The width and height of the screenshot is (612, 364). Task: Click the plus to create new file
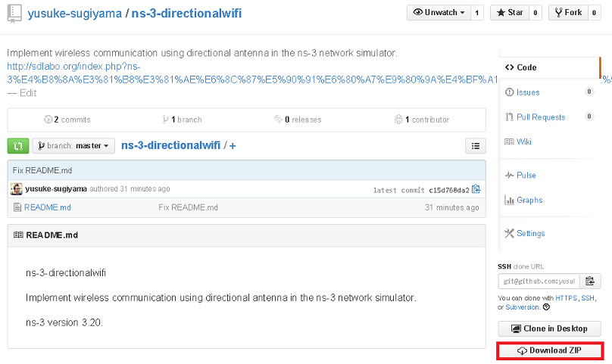pos(233,146)
